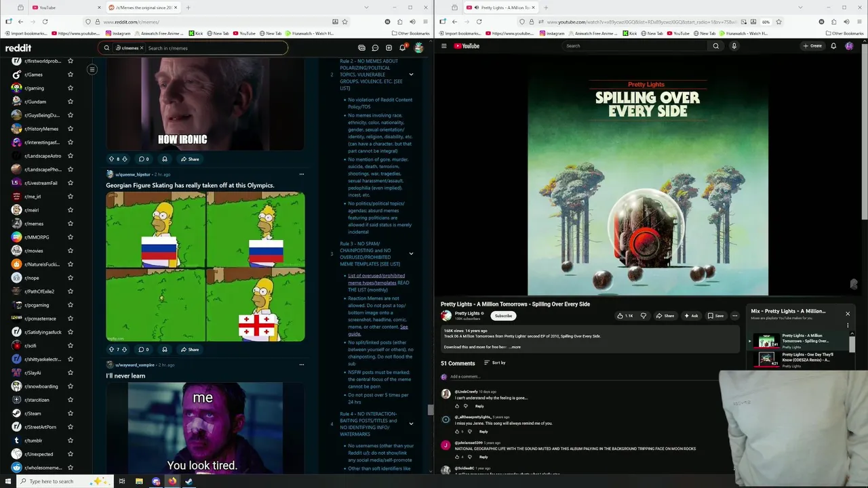Open Instagram bookmark in Reddit window

(118, 33)
